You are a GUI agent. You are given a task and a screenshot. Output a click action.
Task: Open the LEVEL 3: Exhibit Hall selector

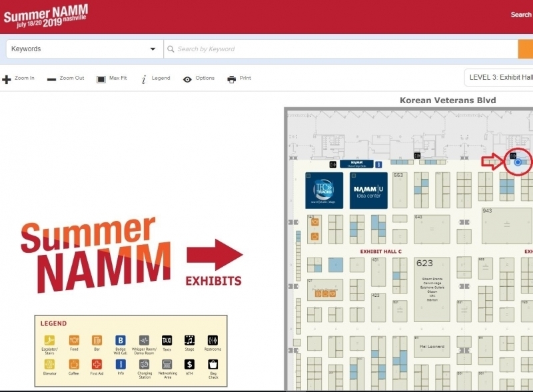point(498,77)
